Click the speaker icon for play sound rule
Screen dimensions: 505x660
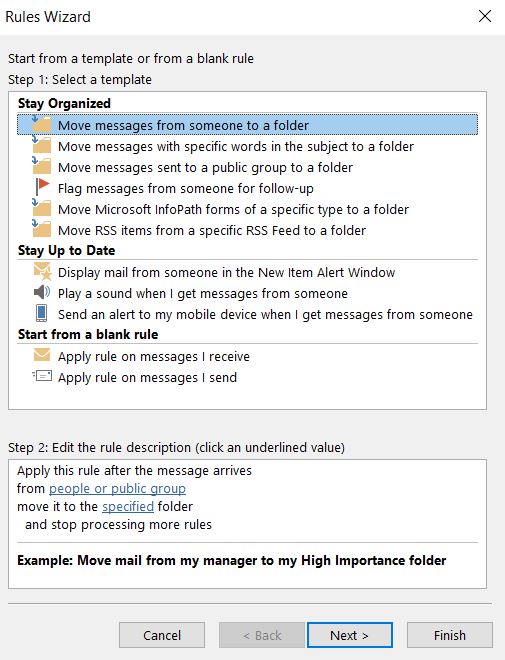click(42, 292)
